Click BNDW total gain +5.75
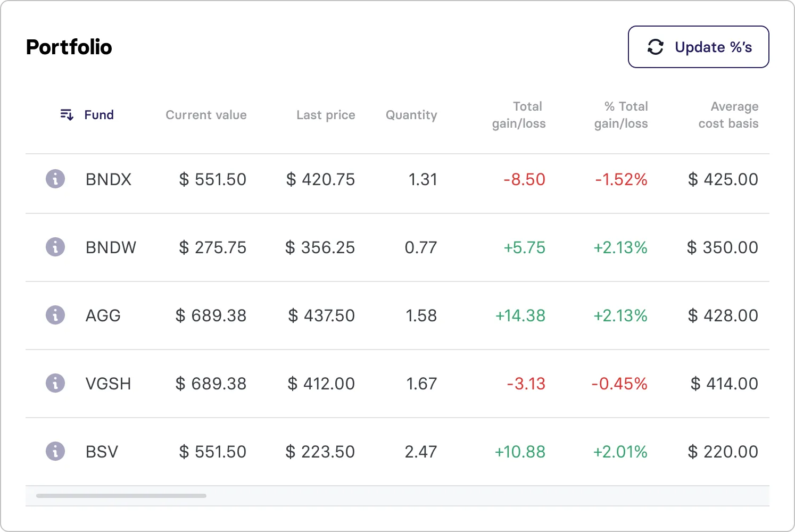Viewport: 795px width, 532px height. pos(525,247)
